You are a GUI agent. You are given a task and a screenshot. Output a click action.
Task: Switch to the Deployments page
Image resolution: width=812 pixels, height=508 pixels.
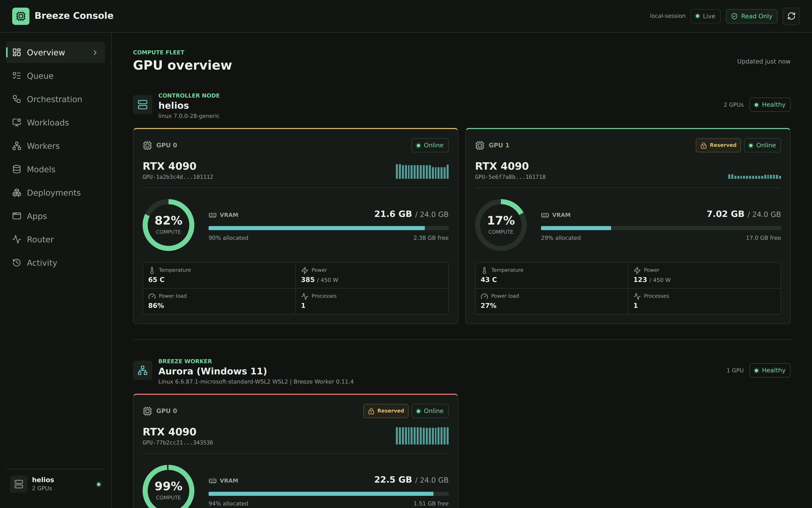point(56,193)
